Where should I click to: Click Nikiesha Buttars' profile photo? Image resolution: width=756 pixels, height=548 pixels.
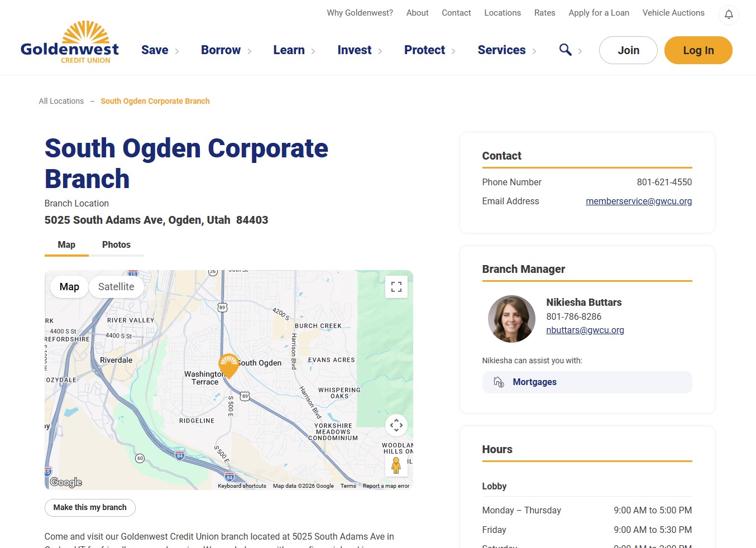pyautogui.click(x=511, y=319)
